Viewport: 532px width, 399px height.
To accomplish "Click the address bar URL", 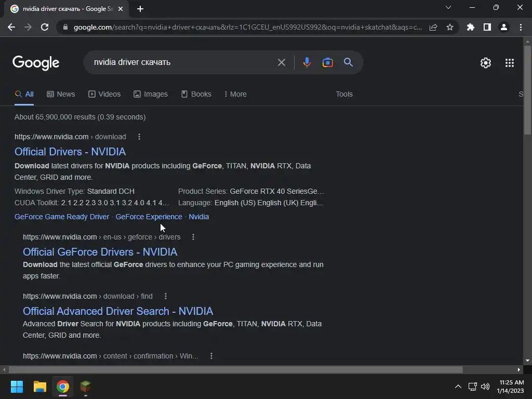I will click(248, 27).
